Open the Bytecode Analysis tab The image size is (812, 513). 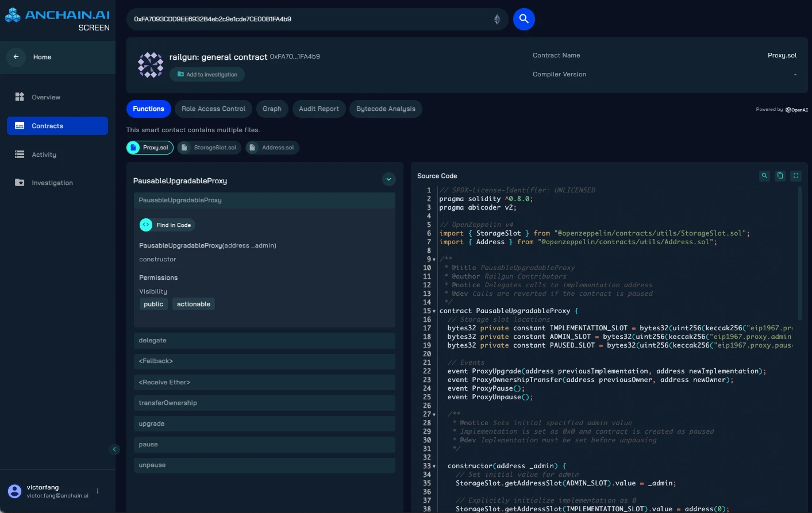click(x=386, y=109)
